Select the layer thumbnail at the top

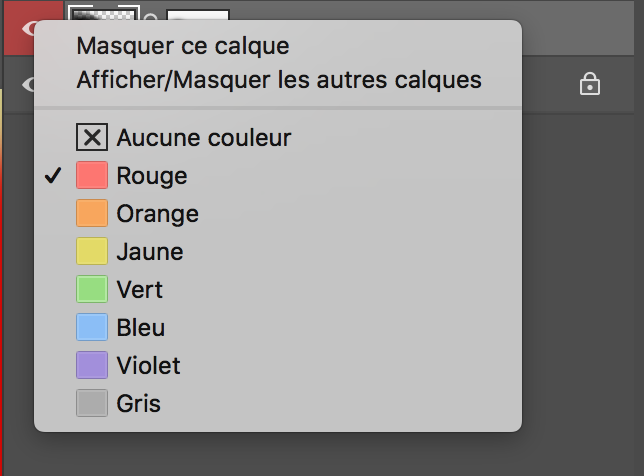tap(101, 13)
